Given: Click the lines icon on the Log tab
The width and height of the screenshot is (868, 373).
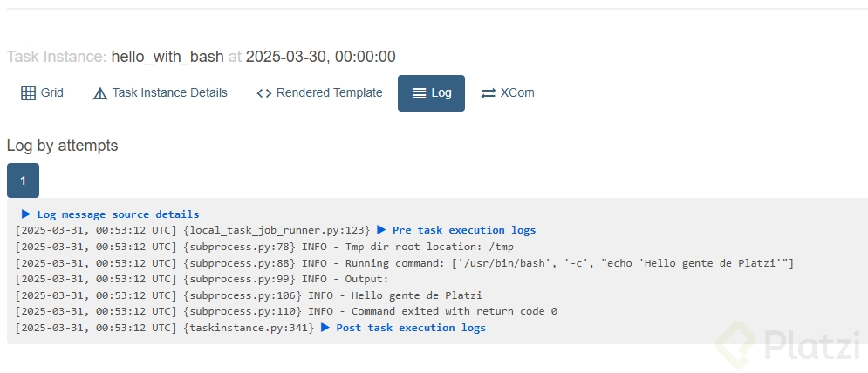Looking at the screenshot, I should tap(420, 93).
